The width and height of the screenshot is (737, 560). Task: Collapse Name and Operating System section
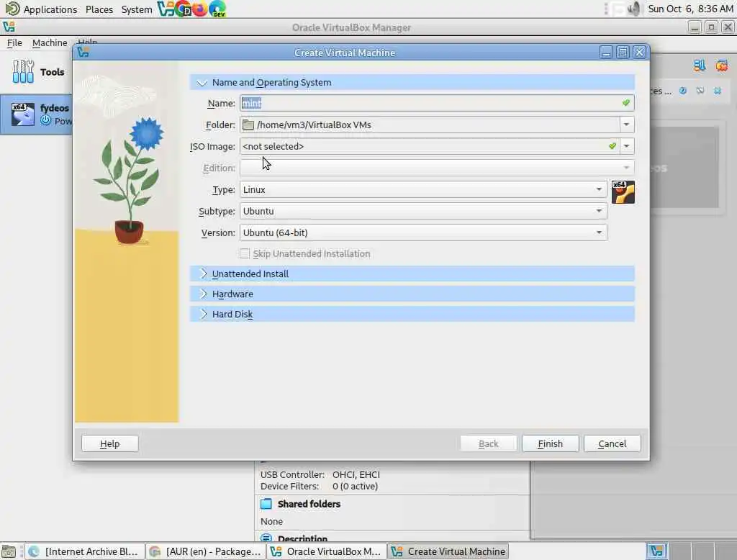click(202, 83)
